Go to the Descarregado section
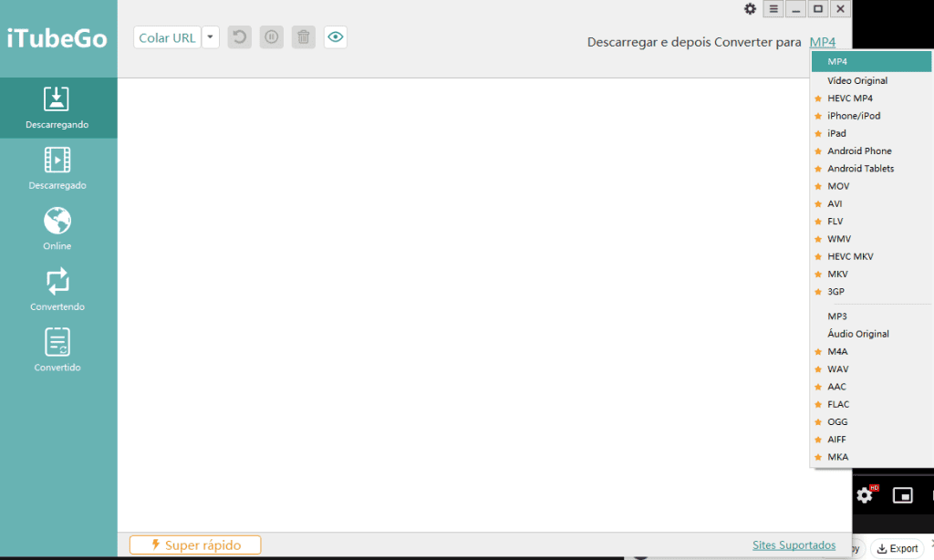This screenshot has width=934, height=560. pos(57,169)
